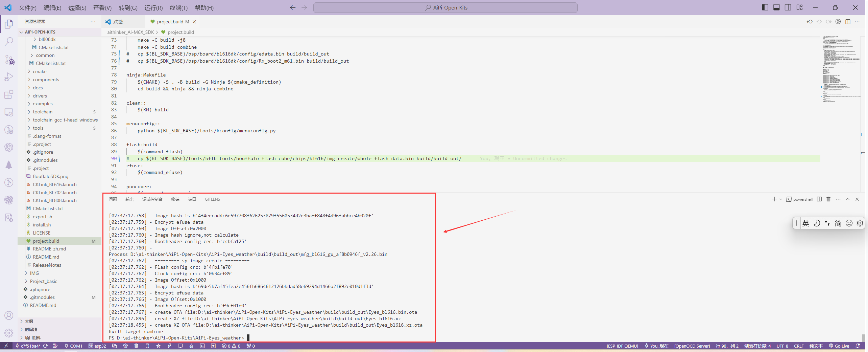Click COM1 serial port selector
The height and width of the screenshot is (352, 868).
(x=73, y=346)
